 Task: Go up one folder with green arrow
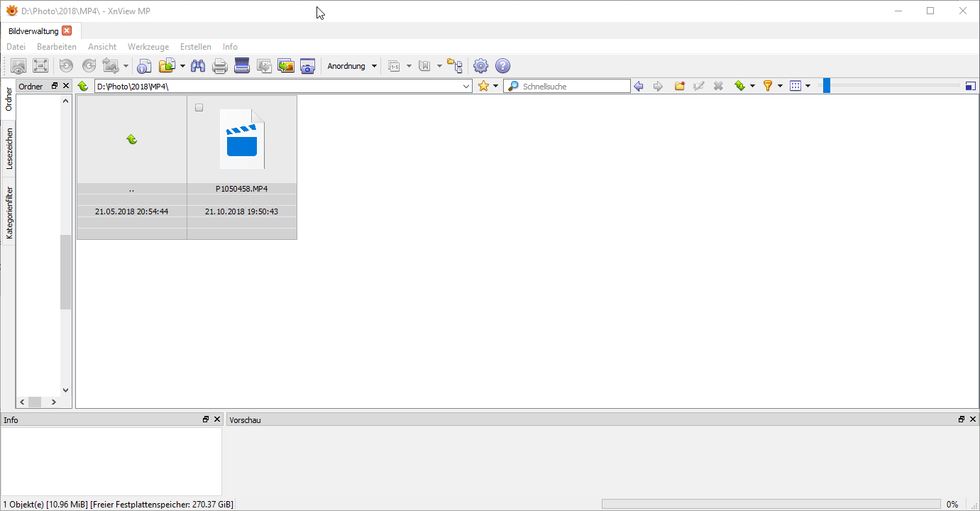83,87
